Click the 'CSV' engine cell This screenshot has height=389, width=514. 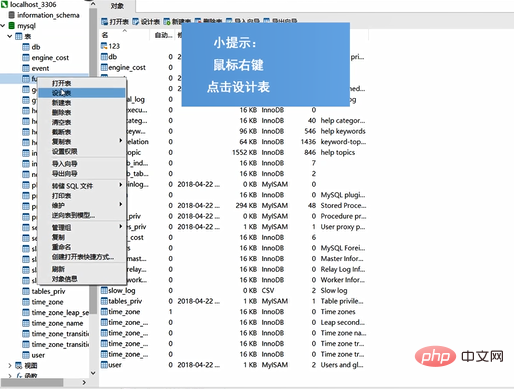(268, 290)
